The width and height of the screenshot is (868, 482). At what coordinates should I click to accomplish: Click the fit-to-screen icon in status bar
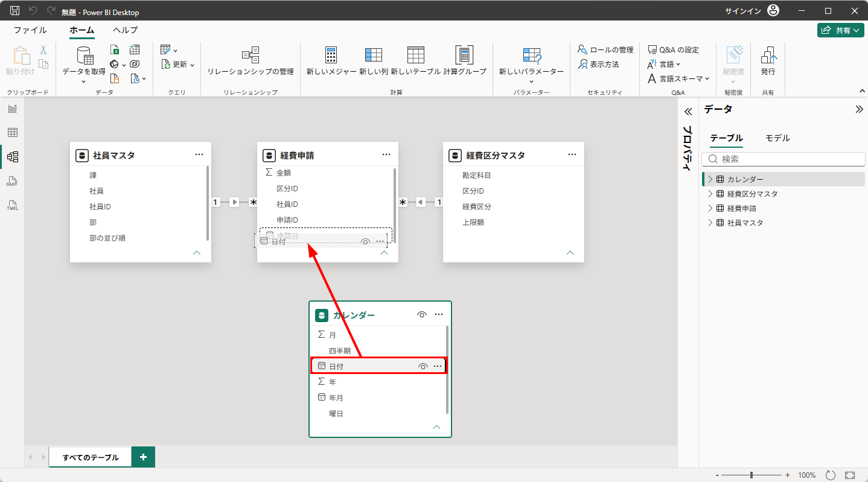click(850, 475)
